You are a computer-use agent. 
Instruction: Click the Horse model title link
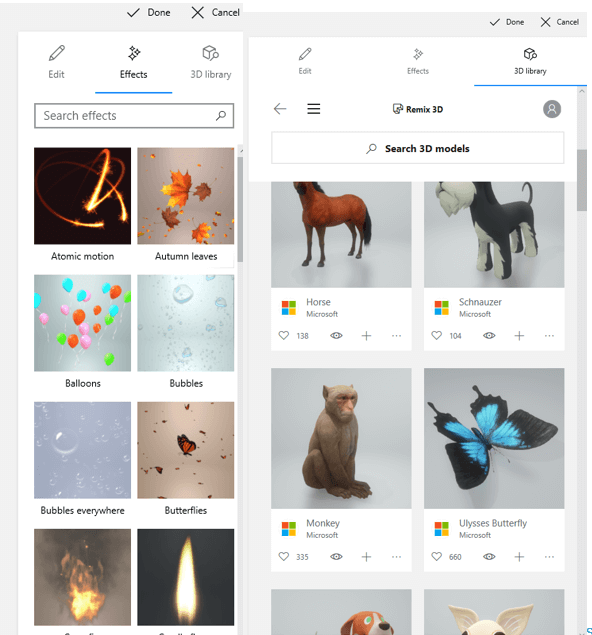click(x=318, y=302)
